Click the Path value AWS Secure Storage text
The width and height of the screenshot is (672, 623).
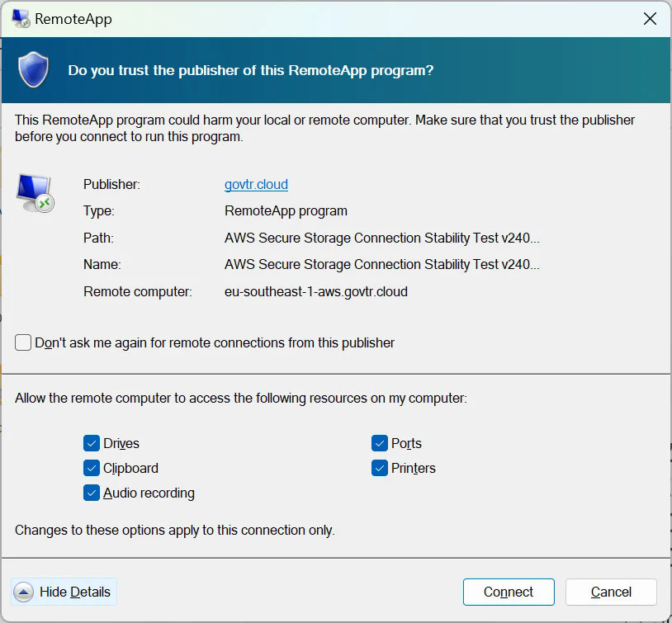coord(381,238)
